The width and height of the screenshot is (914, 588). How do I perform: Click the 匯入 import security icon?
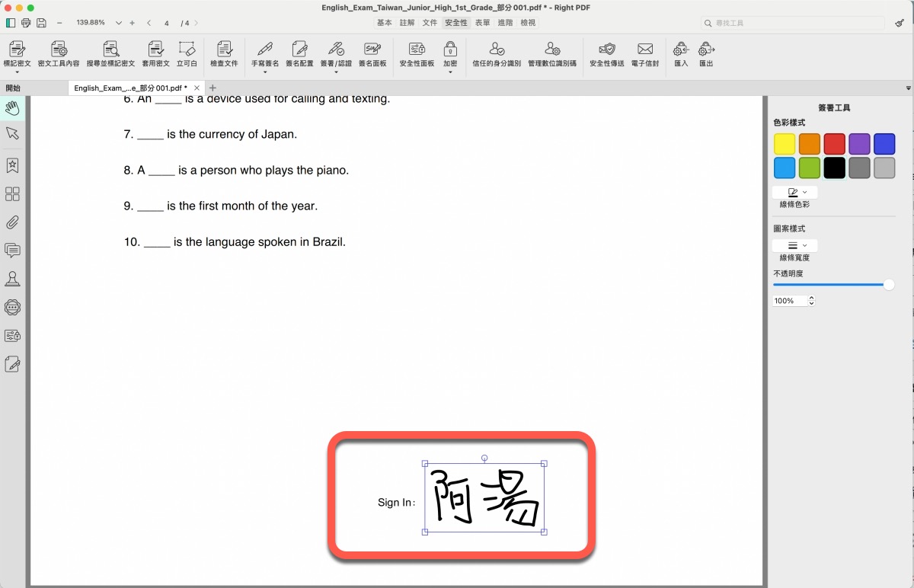[x=681, y=49]
